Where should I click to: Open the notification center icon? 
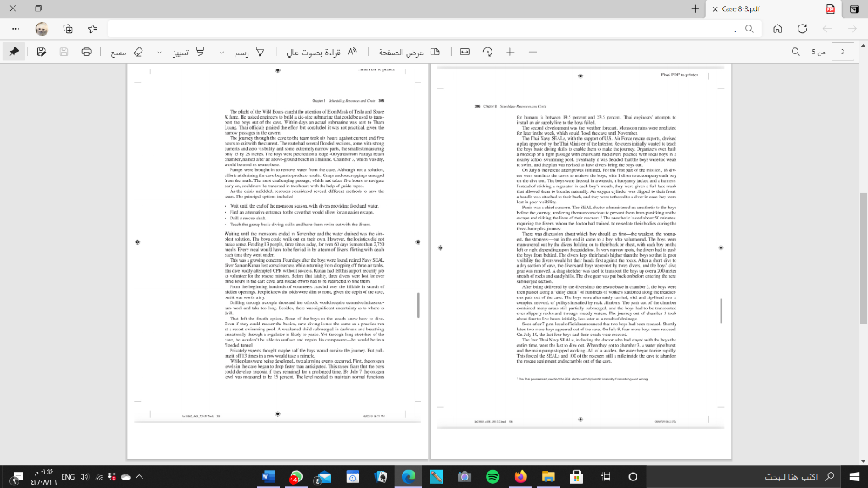pyautogui.click(x=16, y=477)
